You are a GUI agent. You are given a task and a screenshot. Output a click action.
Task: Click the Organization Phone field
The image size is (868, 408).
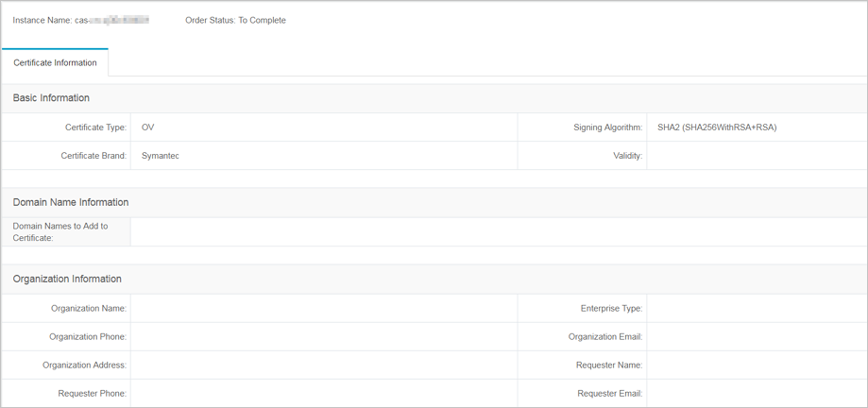coord(324,336)
